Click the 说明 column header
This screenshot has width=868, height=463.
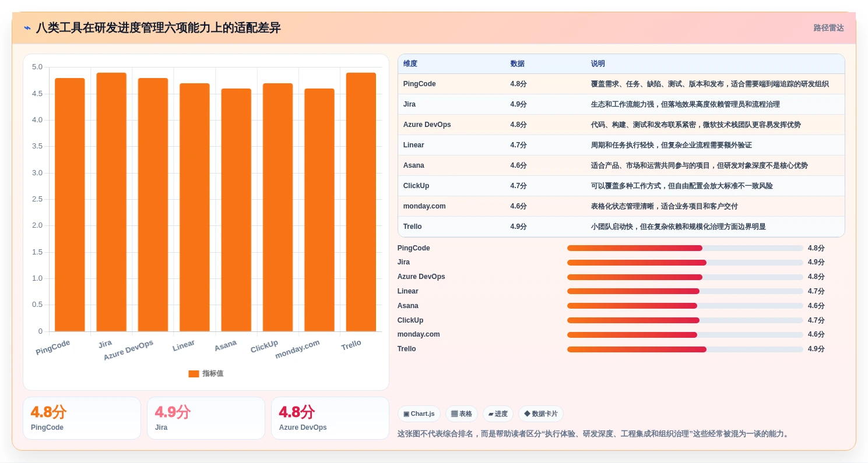pos(598,64)
